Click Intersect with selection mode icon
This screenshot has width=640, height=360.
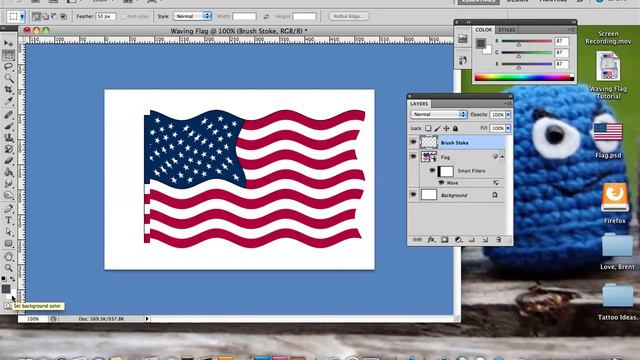click(63, 16)
